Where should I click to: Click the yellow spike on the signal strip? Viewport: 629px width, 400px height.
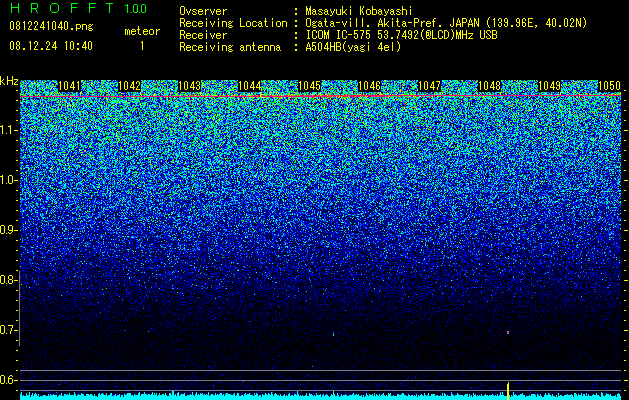pos(508,391)
